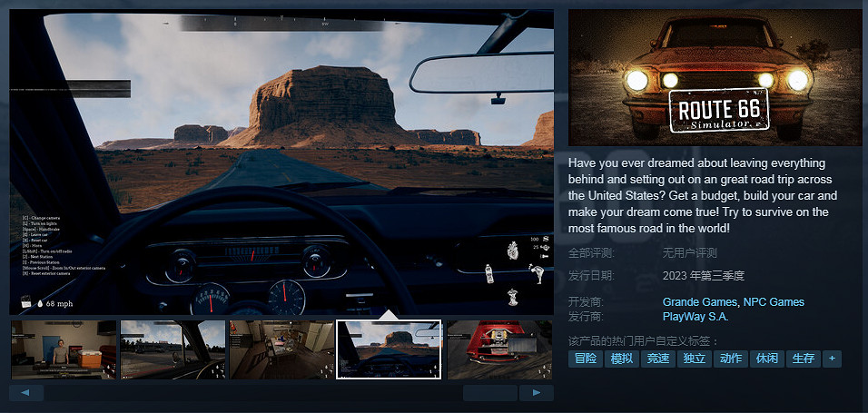Image resolution: width=868 pixels, height=413 pixels.
Task: Open the 独立 (Indie) tag
Action: [x=695, y=359]
